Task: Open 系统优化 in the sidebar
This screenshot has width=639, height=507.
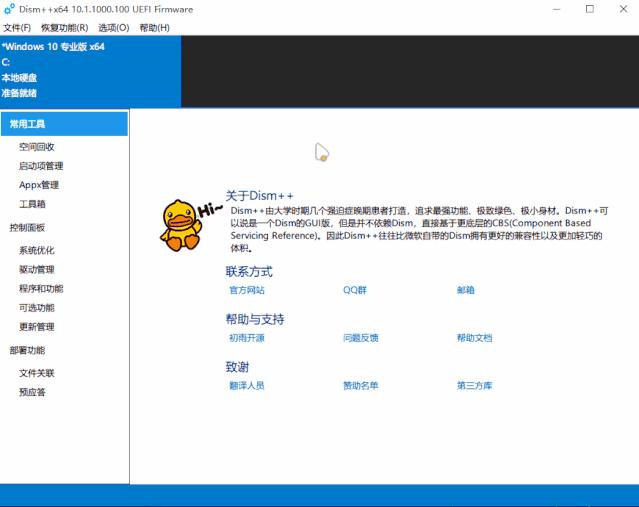Action: click(37, 250)
